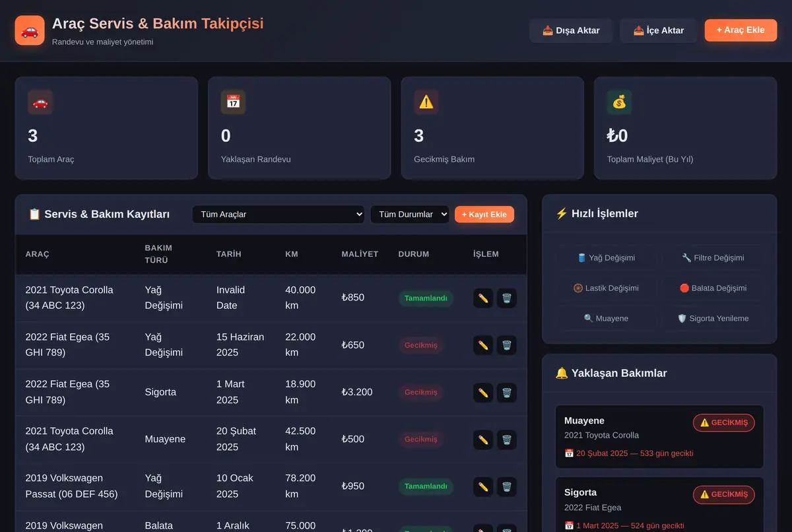Choose Sigorta Yenileme quick action

[713, 319]
